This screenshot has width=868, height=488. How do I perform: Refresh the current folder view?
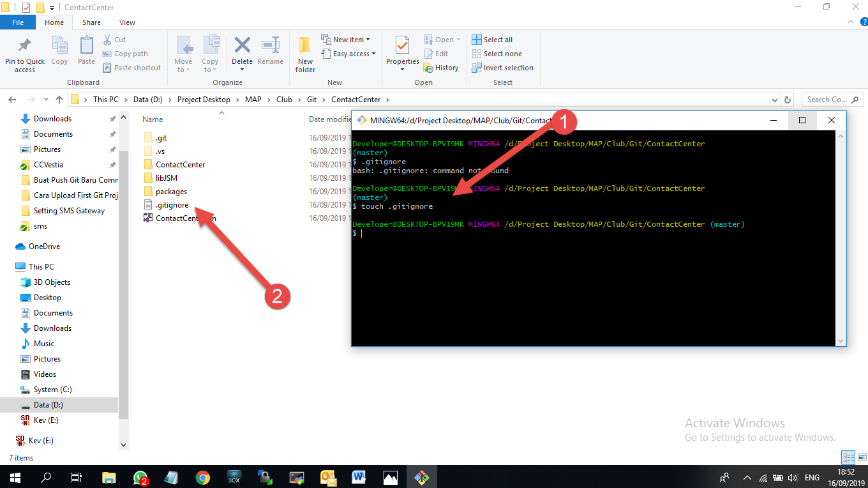pos(788,100)
